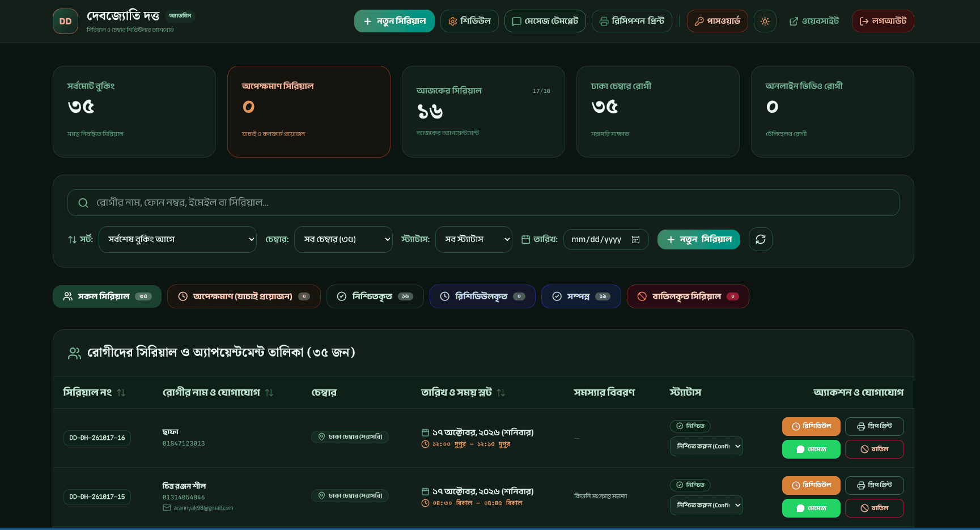Open status dropdown for DD-DH-261017-15
Viewport: 980px width, 530px height.
pyautogui.click(x=706, y=505)
